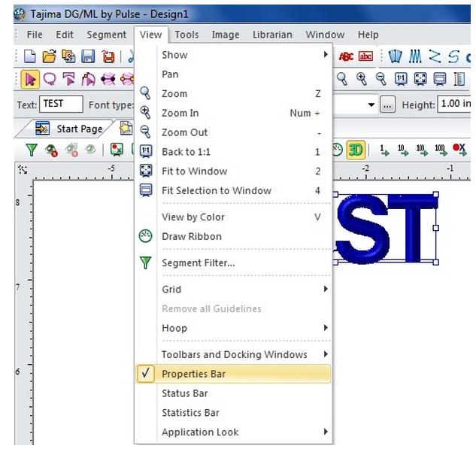This screenshot has width=476, height=455.
Task: Open the Edit menu
Action: click(x=65, y=35)
